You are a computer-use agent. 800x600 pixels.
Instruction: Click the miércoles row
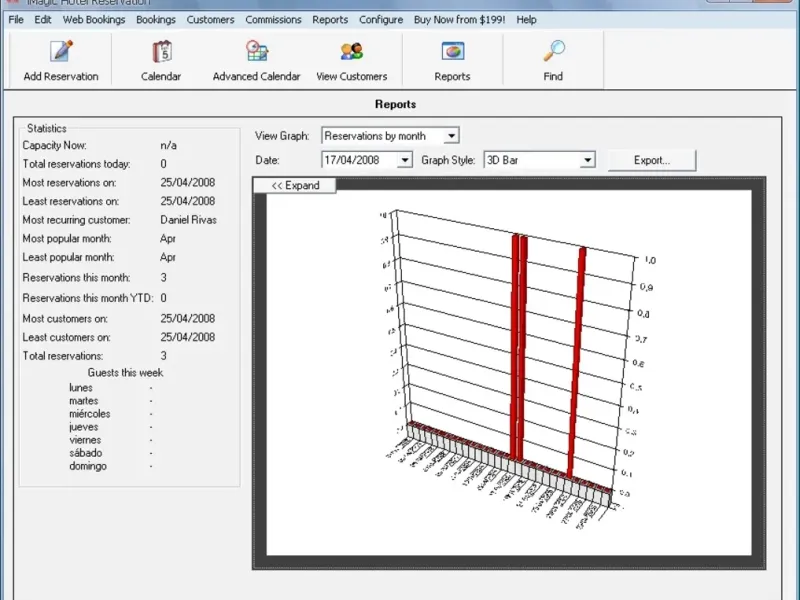[111, 414]
